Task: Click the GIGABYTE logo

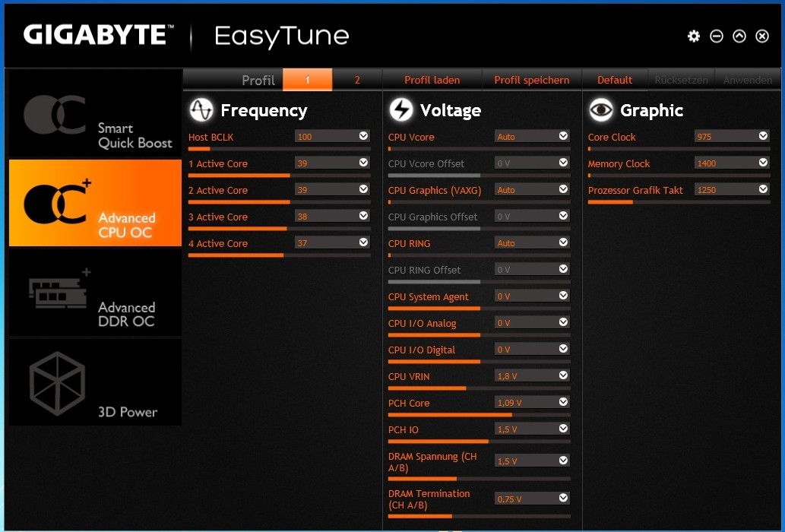Action: (x=98, y=35)
